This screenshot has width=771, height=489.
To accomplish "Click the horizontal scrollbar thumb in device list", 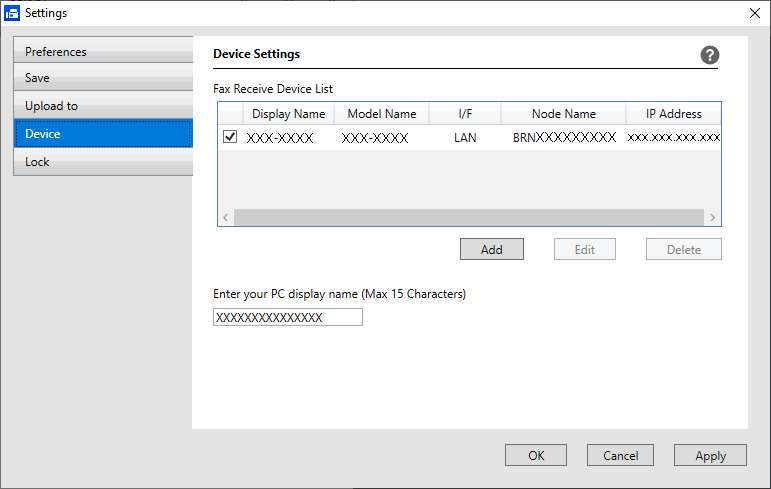I will tap(467, 217).
